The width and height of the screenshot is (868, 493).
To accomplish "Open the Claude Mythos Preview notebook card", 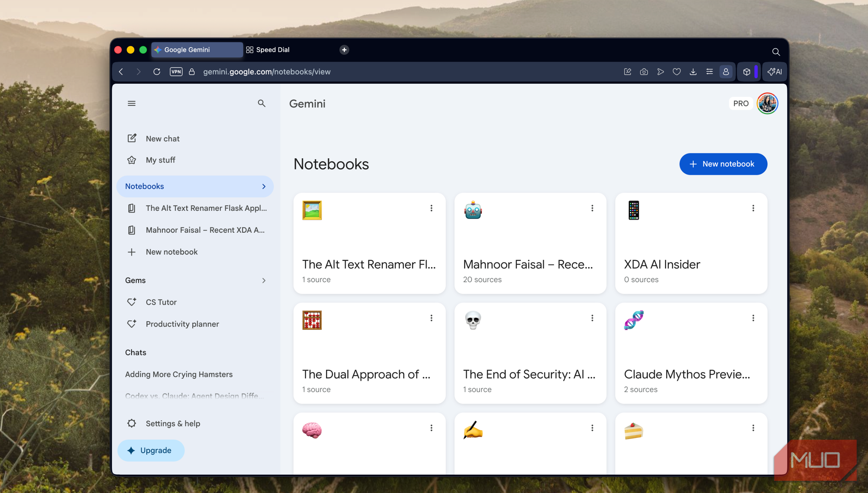I will pyautogui.click(x=691, y=353).
